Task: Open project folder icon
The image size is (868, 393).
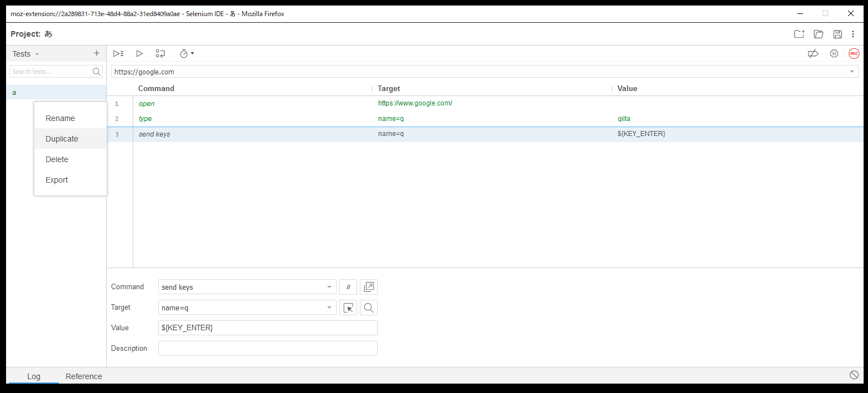Action: click(819, 34)
